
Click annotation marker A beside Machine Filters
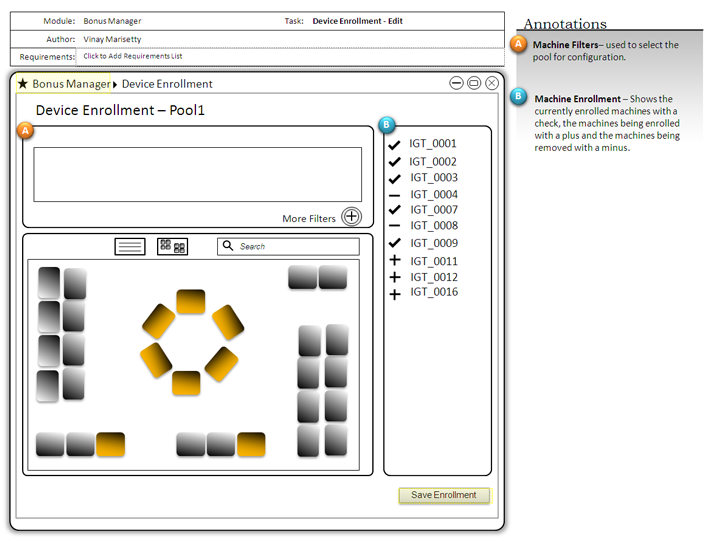click(x=519, y=45)
